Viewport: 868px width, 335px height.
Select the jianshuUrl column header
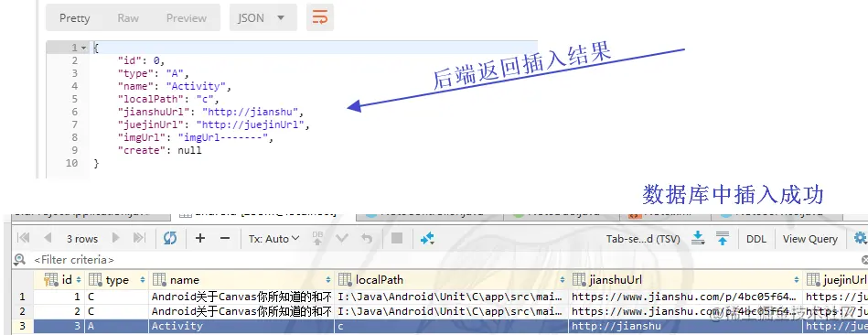pos(685,280)
